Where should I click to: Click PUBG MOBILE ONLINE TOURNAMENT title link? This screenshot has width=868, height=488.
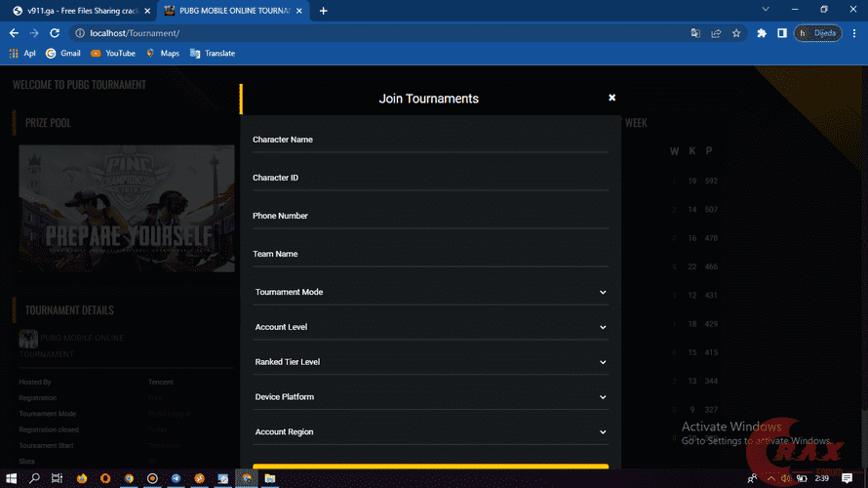click(72, 346)
